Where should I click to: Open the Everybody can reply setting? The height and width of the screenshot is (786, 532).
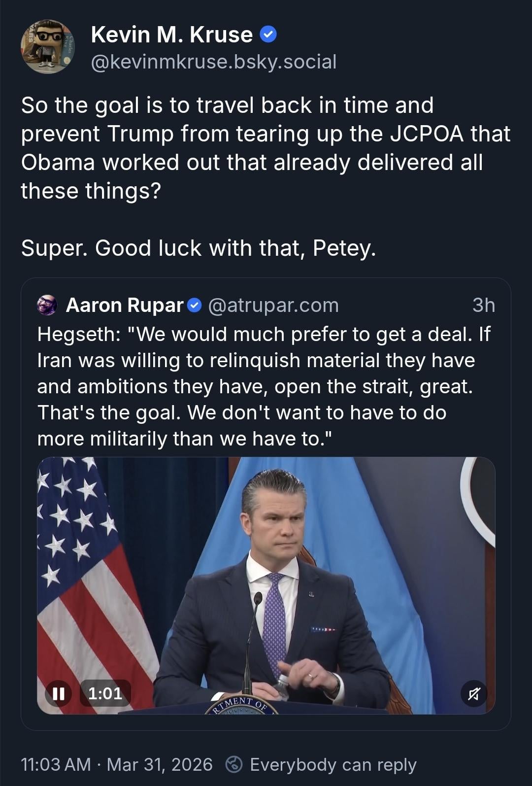coord(333,764)
